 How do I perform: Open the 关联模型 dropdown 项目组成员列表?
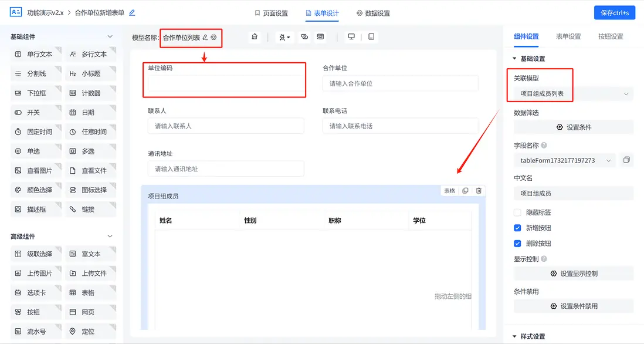[x=574, y=94]
